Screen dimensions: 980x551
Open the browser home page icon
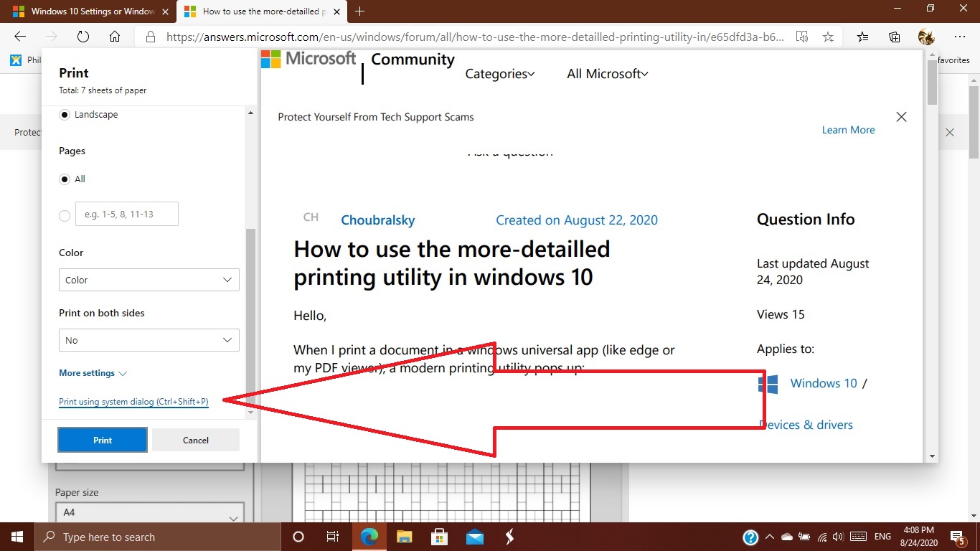pyautogui.click(x=115, y=37)
